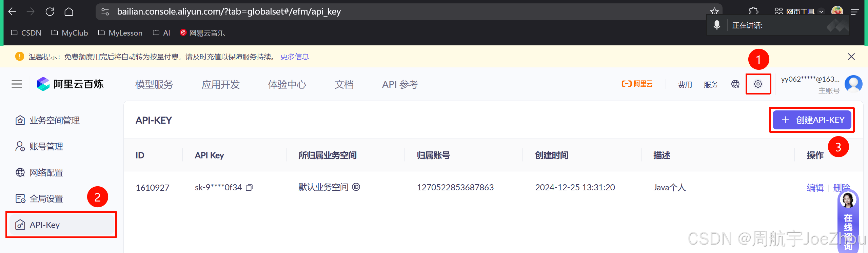The width and height of the screenshot is (868, 253).
Task: Click 删除 for key 1610927
Action: point(842,187)
